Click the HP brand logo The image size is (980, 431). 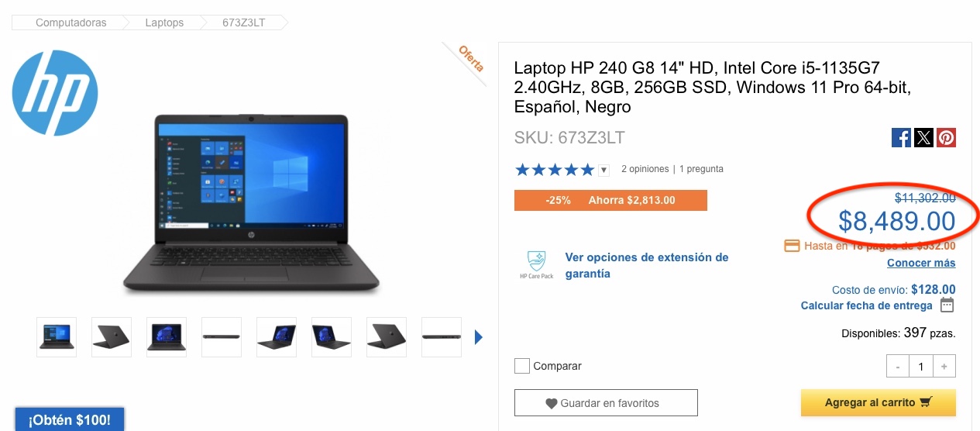pos(55,93)
